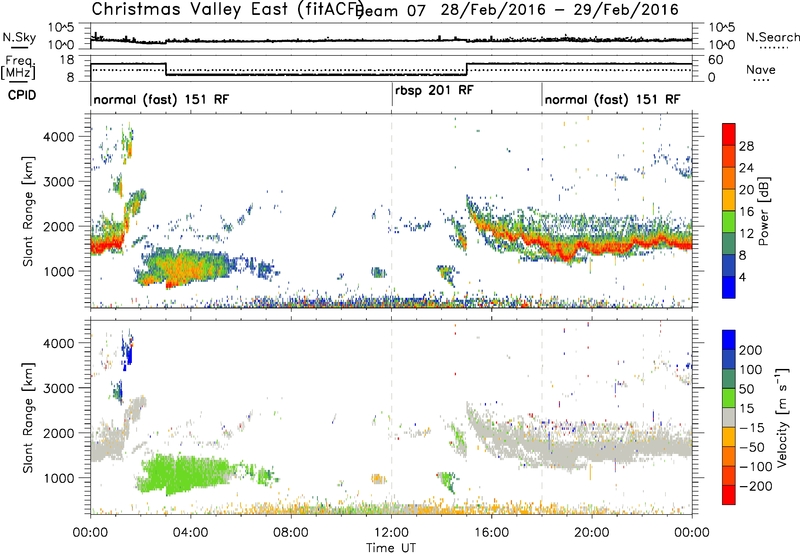Click the "16:00" time axis label
Viewport: 800px width, 554px height.
491,533
